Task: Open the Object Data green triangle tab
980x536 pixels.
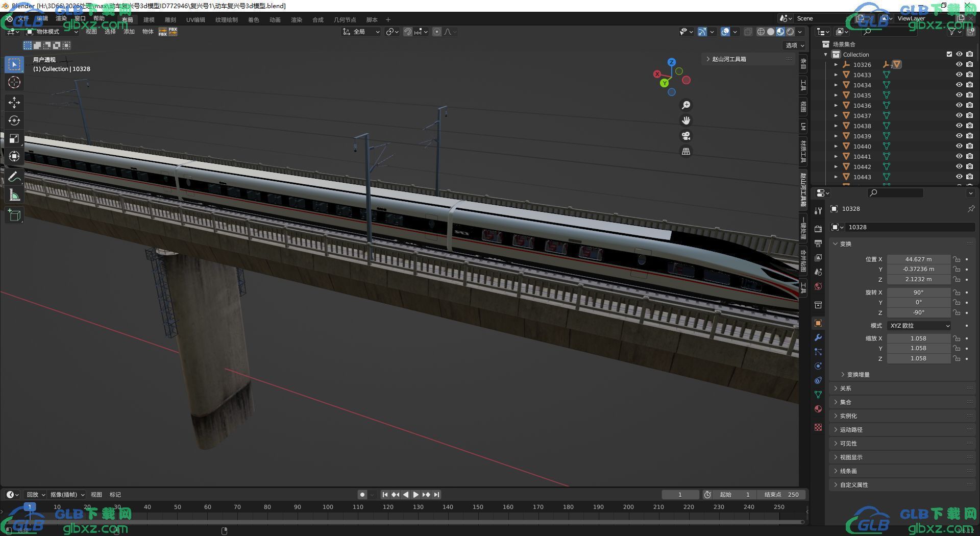Action: [x=818, y=395]
